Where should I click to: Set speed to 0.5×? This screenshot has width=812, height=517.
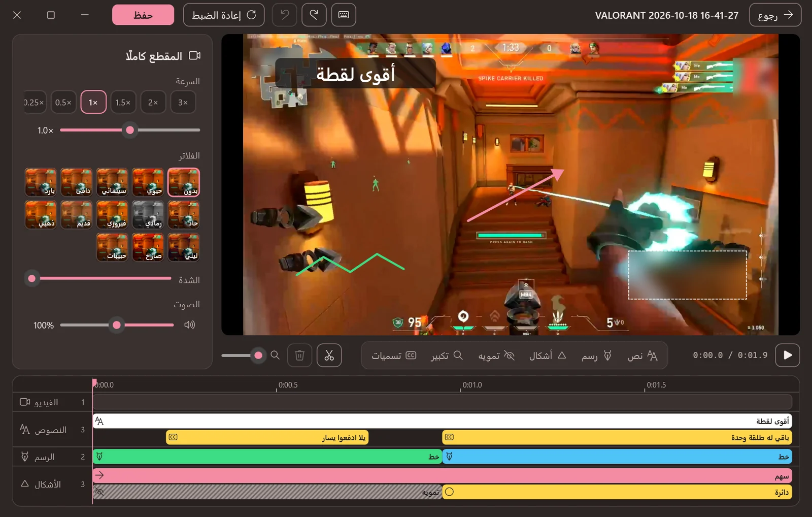[63, 102]
